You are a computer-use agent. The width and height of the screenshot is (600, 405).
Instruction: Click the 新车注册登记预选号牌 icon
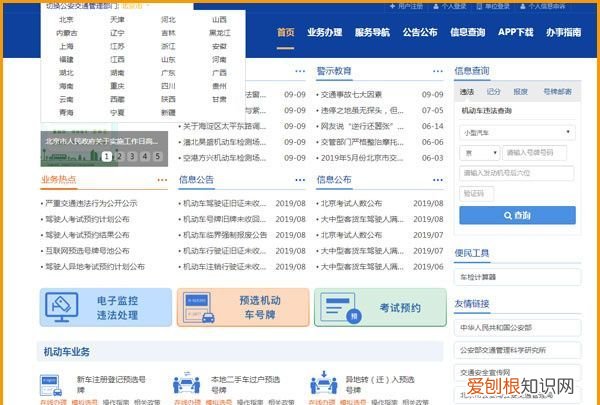point(51,385)
